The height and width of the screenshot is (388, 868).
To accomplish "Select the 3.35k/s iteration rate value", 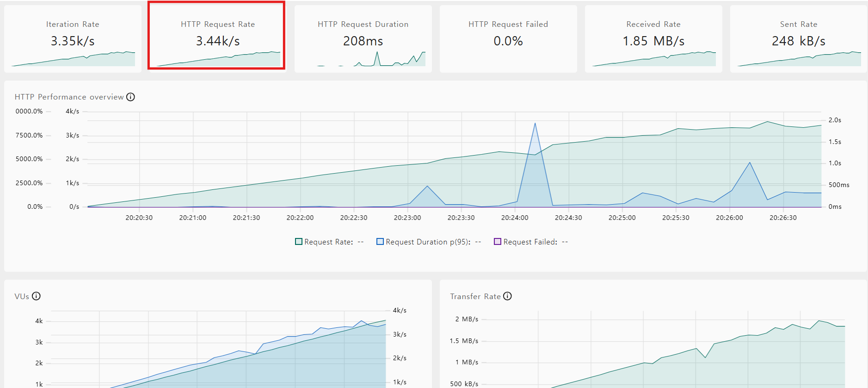I will tap(73, 41).
